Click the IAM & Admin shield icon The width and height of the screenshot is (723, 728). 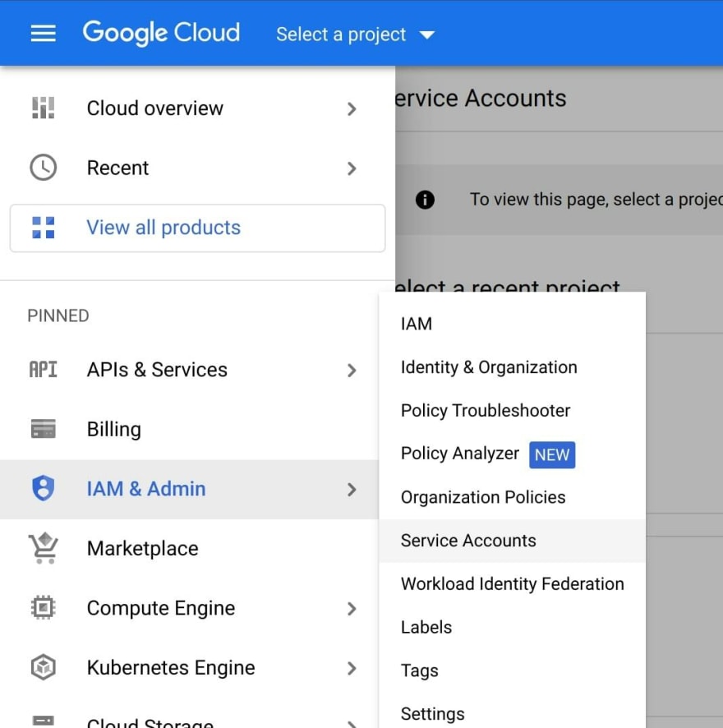click(x=44, y=488)
